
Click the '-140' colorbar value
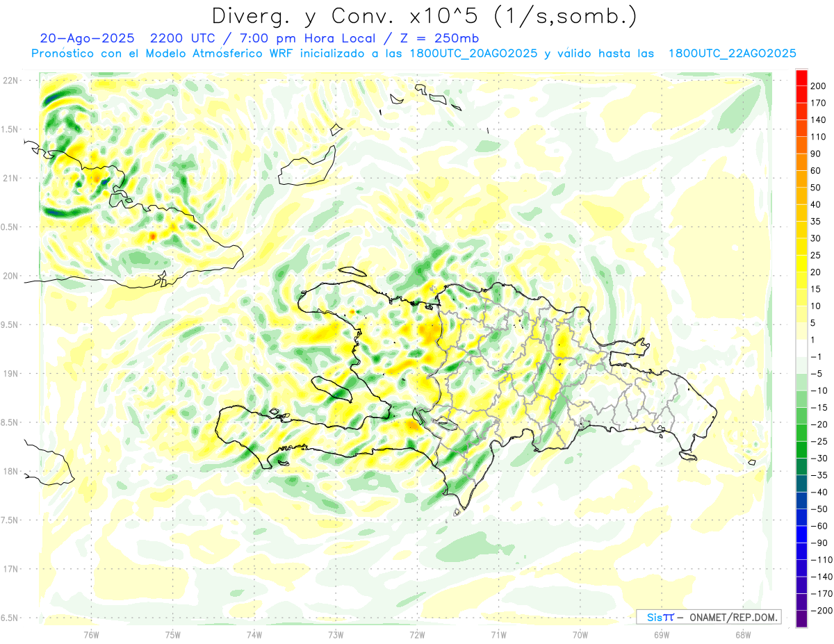pos(821,577)
